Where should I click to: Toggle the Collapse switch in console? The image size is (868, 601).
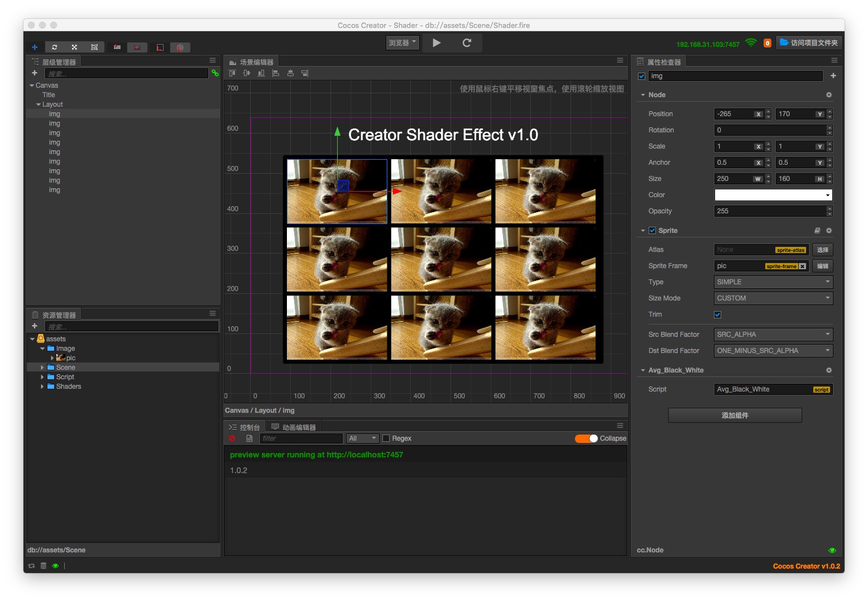click(586, 438)
